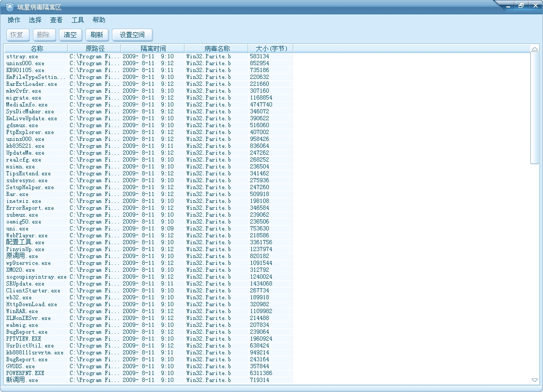Image resolution: width=543 pixels, height=392 pixels.
Task: Select the UpdateMe.exe row
Action: pyautogui.click(x=149, y=153)
